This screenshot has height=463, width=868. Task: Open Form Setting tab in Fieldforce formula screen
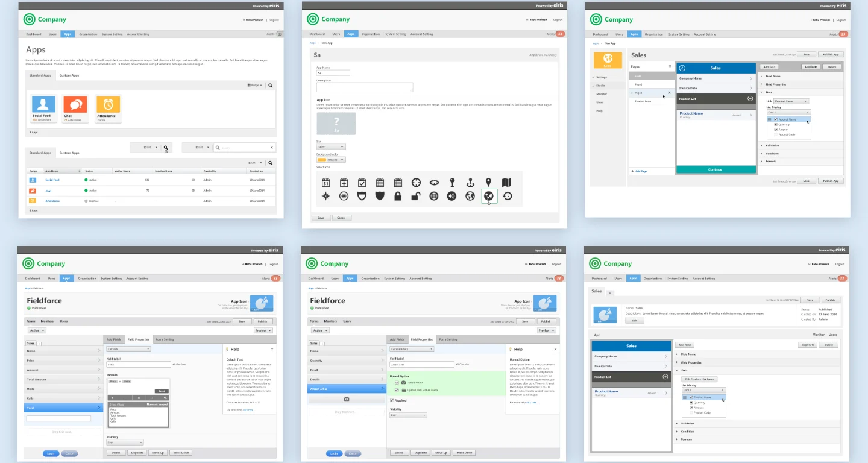click(165, 339)
